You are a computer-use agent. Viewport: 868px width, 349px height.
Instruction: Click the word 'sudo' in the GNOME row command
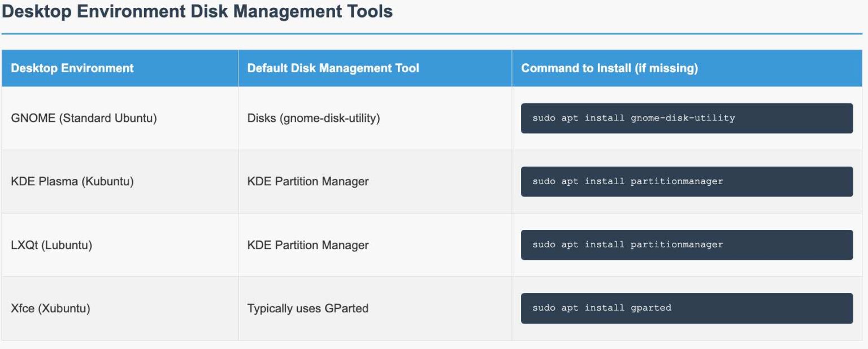coord(544,118)
